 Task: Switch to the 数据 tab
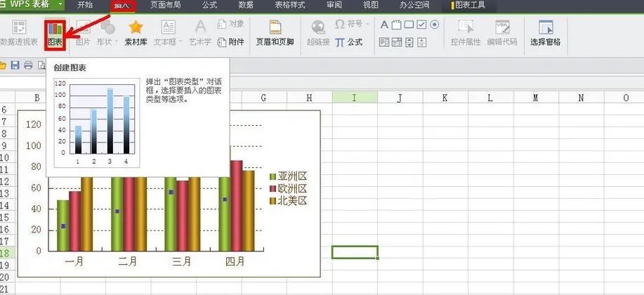click(x=246, y=5)
